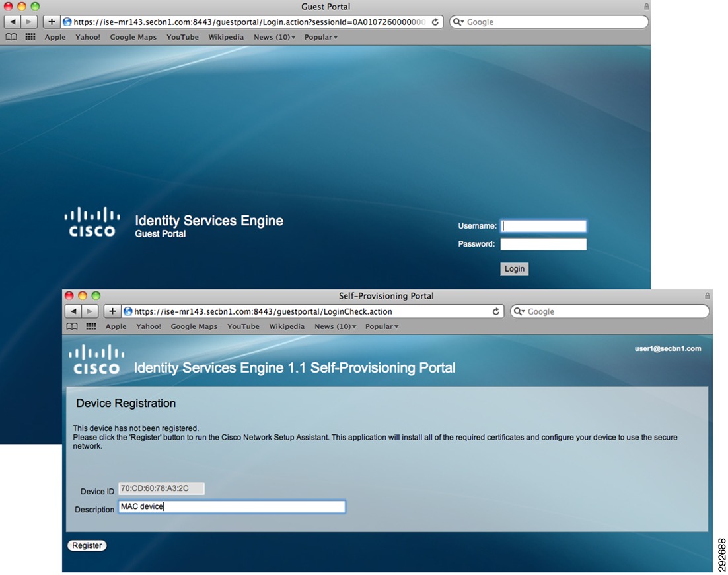Click the Username field
This screenshot has height=575, width=728.
click(543, 226)
